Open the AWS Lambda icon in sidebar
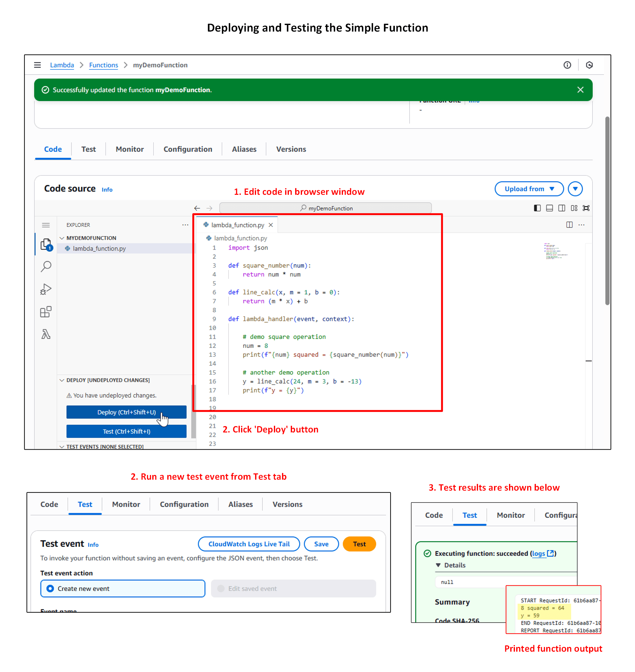 (46, 334)
